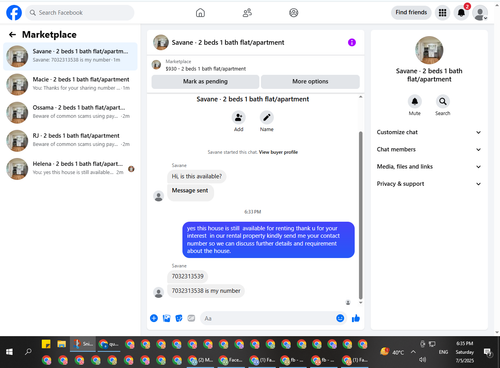Click the attach photo icon in composer

pos(166,318)
